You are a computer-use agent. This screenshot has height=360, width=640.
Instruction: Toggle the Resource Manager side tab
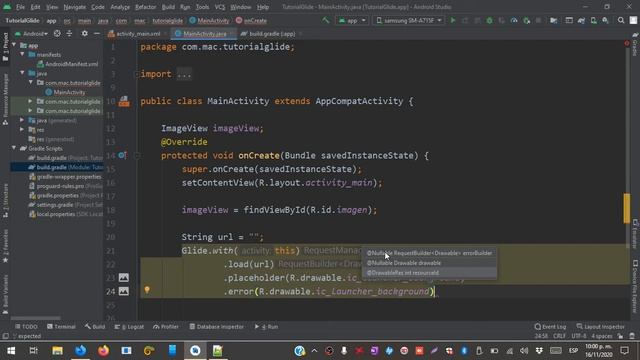pos(5,99)
